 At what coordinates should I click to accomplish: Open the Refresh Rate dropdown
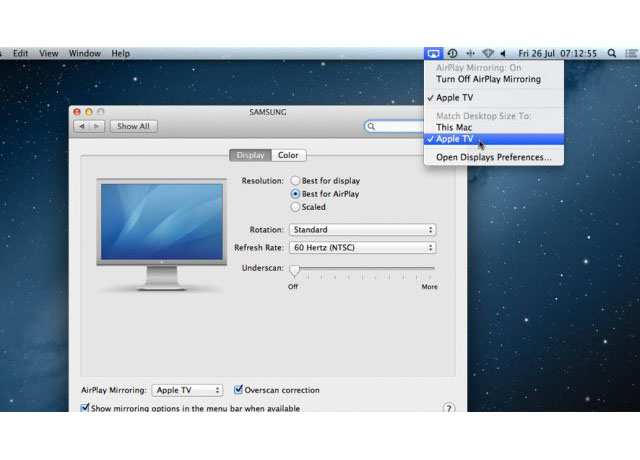pyautogui.click(x=363, y=247)
